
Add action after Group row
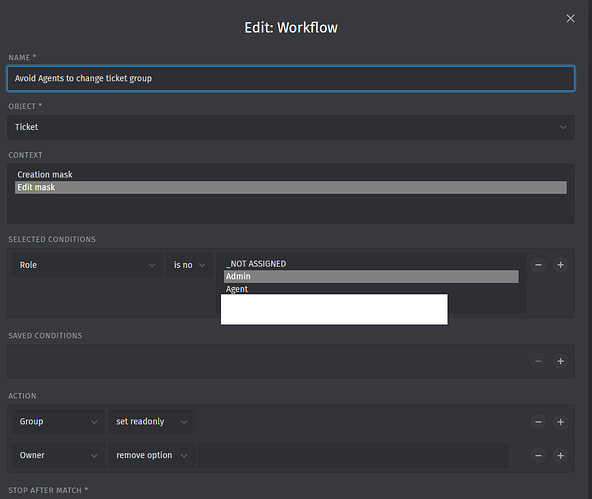[x=560, y=422]
